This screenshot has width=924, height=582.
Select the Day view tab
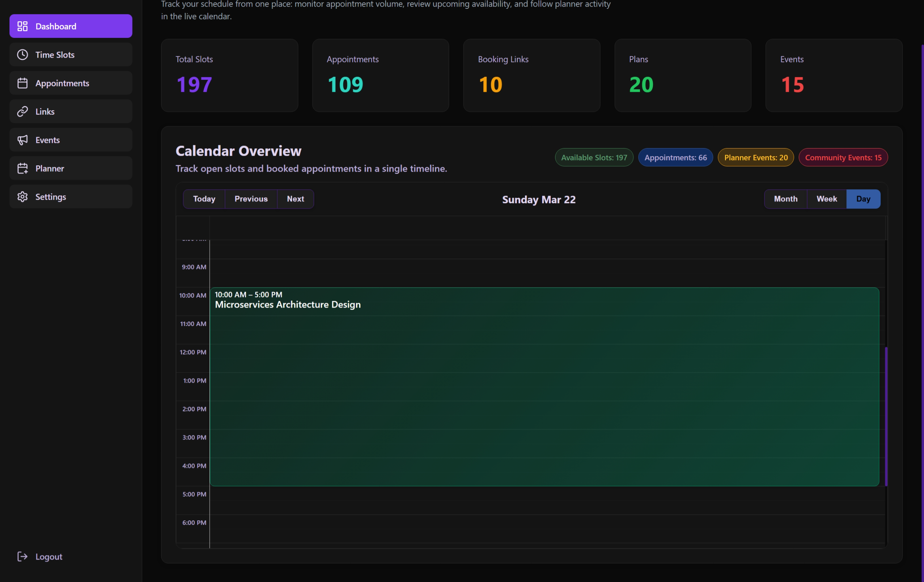tap(863, 199)
